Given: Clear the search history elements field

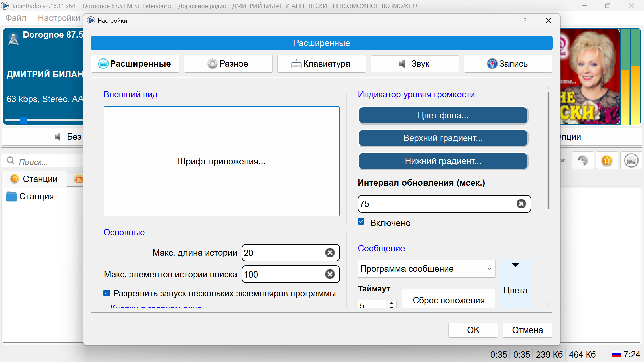Looking at the screenshot, I should point(330,274).
